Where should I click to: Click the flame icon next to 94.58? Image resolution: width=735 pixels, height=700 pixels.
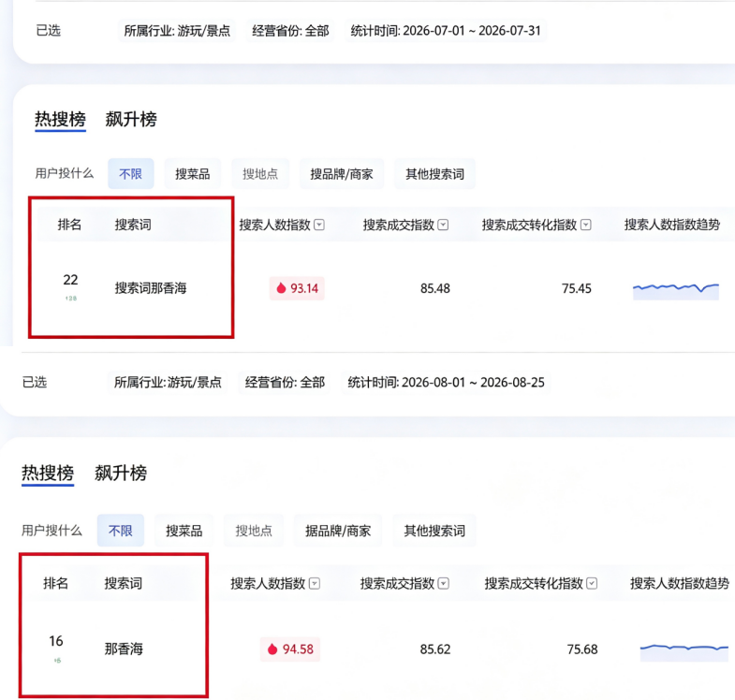(272, 649)
